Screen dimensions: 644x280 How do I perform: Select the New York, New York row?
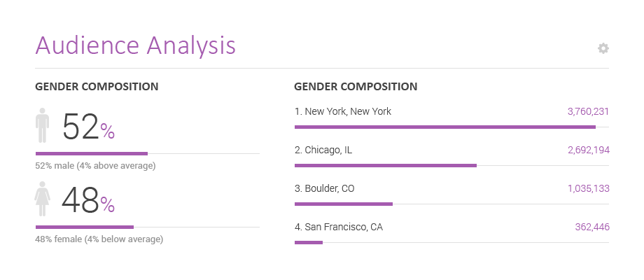tap(451, 118)
